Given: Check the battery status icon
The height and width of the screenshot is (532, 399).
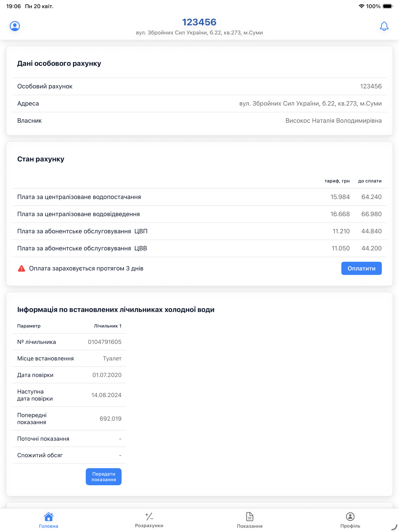Looking at the screenshot, I should point(387,6).
